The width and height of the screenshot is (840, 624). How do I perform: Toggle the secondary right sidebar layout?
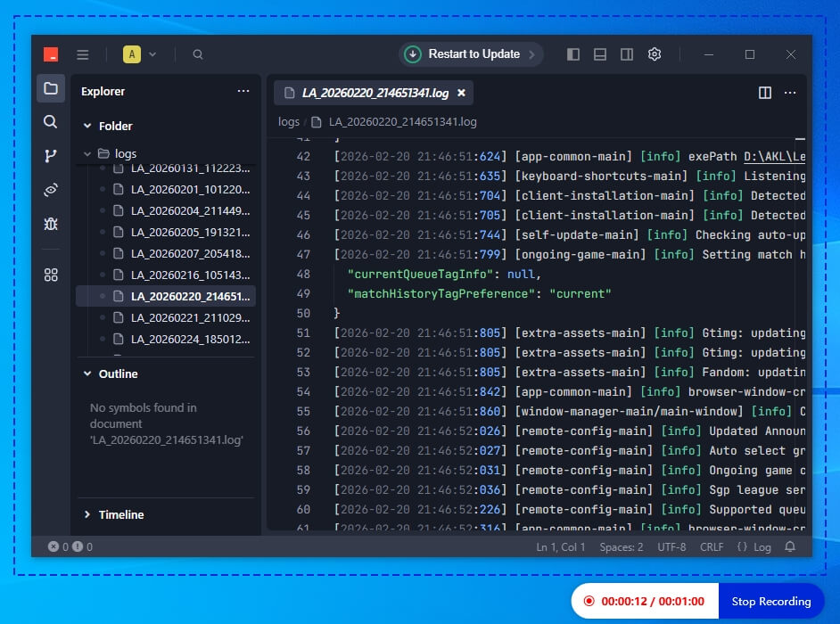point(627,54)
